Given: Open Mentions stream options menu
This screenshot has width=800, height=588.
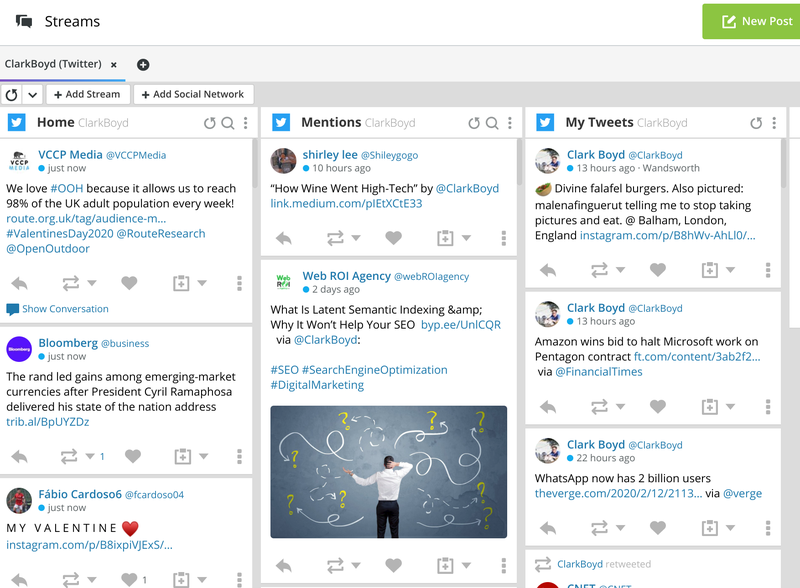Looking at the screenshot, I should (x=510, y=123).
